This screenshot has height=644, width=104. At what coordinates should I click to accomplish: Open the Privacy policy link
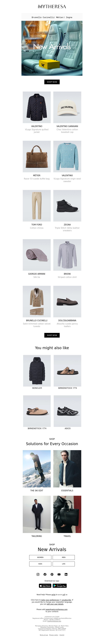coord(54,635)
